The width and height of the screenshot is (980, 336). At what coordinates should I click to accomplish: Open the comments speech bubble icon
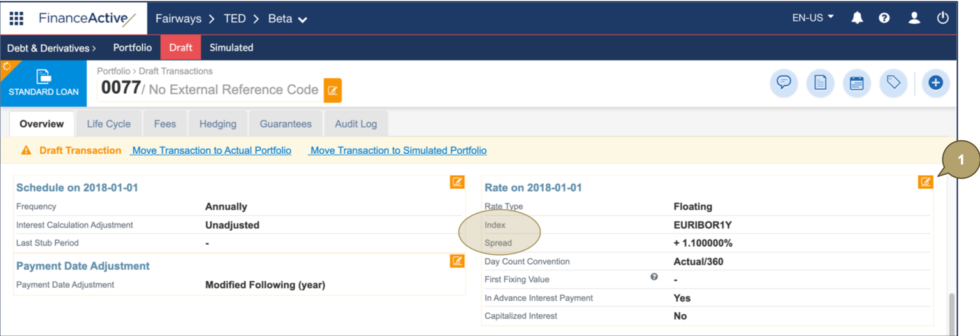click(x=784, y=83)
